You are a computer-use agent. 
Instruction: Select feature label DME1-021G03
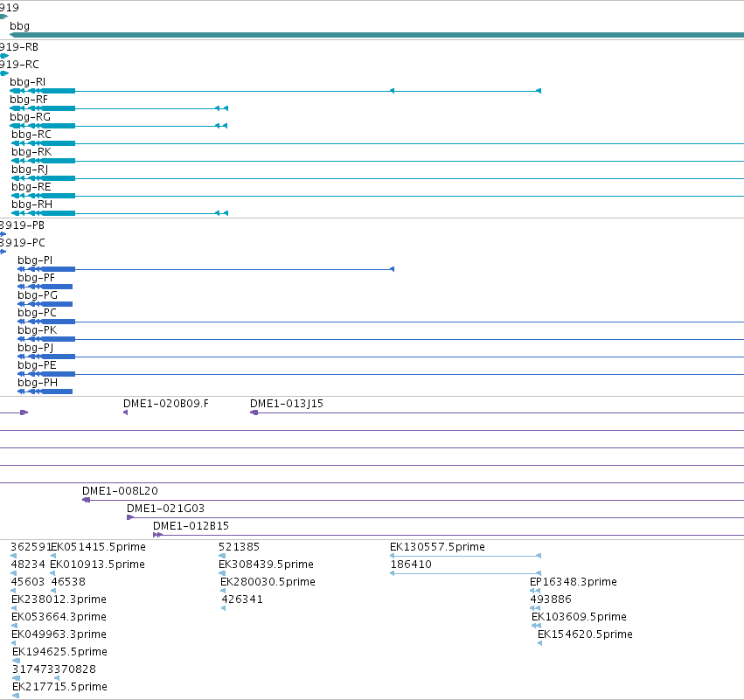165,509
